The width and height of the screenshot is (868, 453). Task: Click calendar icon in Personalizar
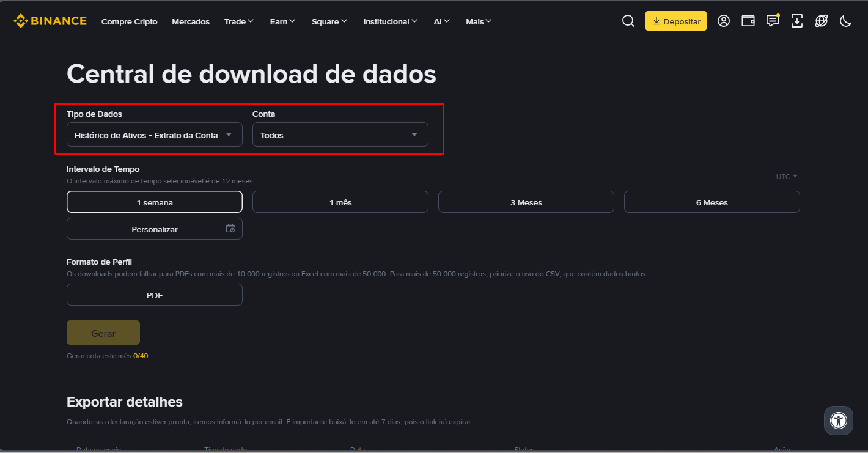pos(230,229)
